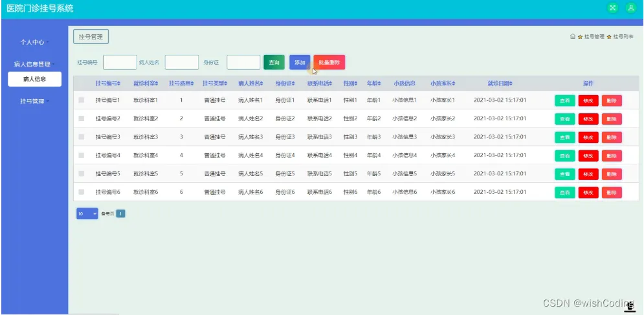644x315 pixels.
Task: Edit row 挂号编号6 with 修改
Action: coord(588,193)
